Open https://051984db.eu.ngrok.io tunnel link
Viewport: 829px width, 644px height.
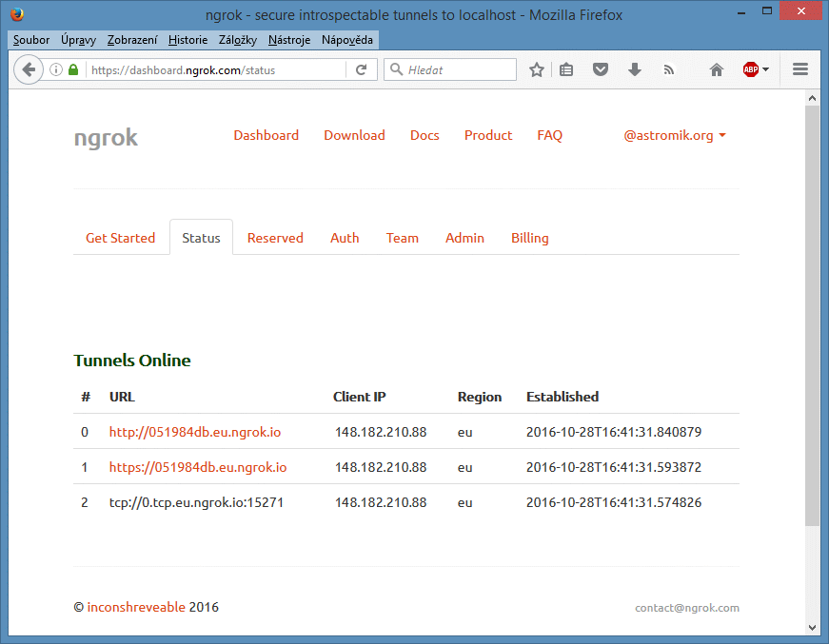198,467
